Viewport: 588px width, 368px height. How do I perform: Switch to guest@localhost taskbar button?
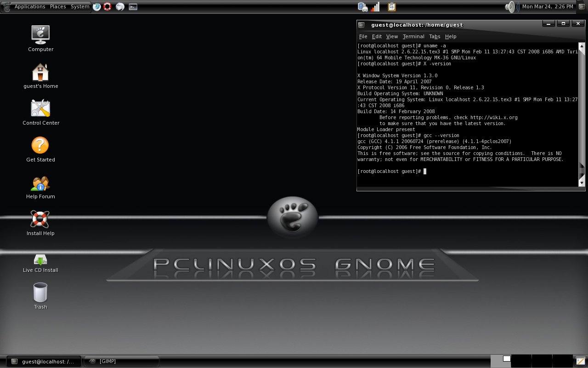tap(44, 361)
